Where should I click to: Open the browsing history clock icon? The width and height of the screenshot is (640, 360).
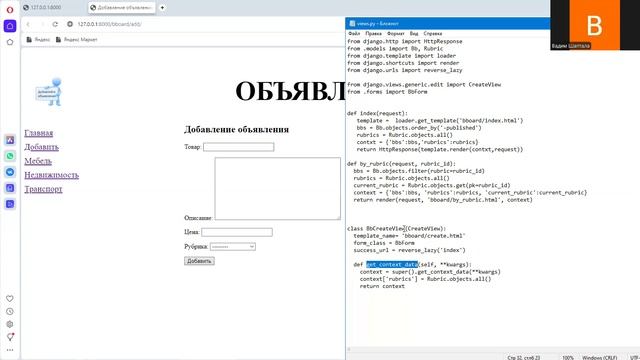10,311
